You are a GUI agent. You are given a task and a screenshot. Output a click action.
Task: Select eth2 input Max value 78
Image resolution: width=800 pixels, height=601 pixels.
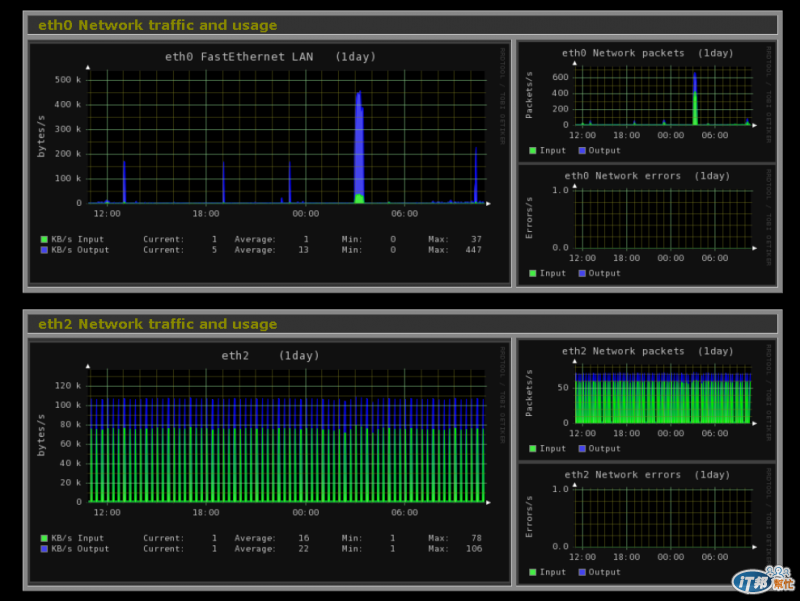(x=476, y=538)
